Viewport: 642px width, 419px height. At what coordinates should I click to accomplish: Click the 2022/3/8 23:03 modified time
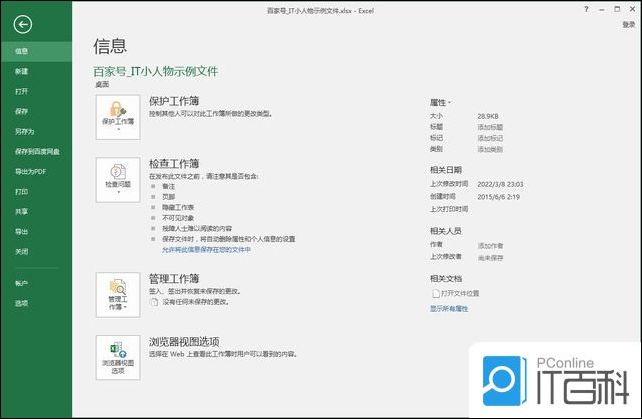coord(500,184)
